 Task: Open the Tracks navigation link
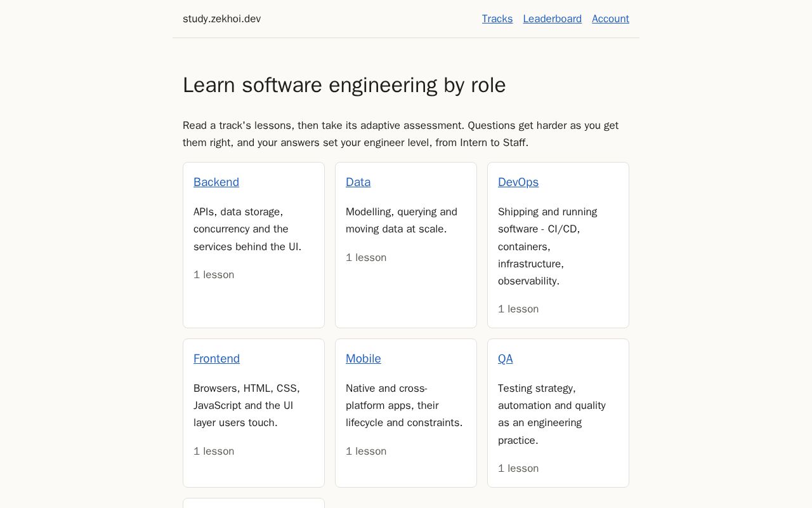[497, 19]
